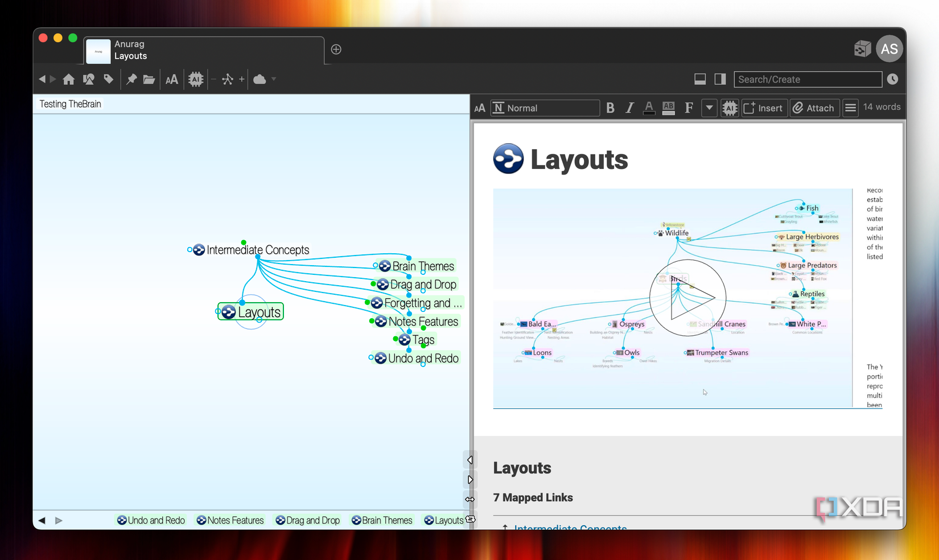Click the Insert button
Image resolution: width=939 pixels, height=560 pixels.
(764, 108)
